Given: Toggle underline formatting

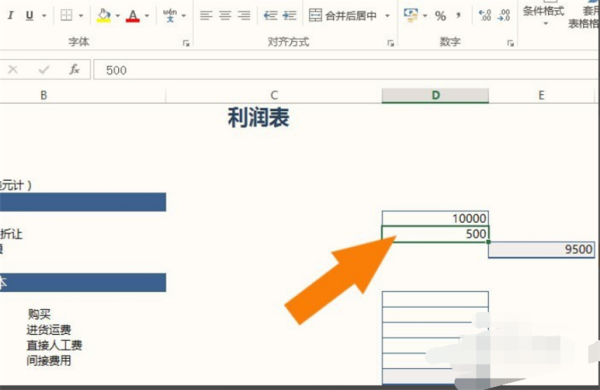Looking at the screenshot, I should [x=29, y=15].
